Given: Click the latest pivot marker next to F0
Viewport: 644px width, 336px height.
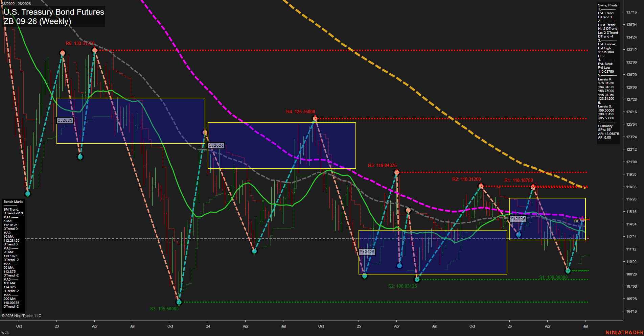Looking at the screenshot, I should click(582, 219).
